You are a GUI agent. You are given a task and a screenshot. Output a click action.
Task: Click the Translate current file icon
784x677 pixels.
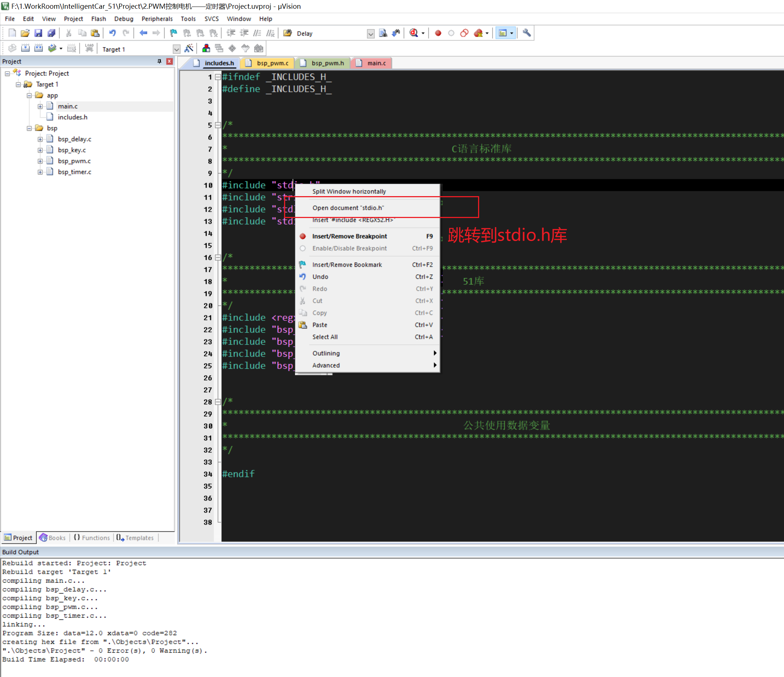[12, 48]
